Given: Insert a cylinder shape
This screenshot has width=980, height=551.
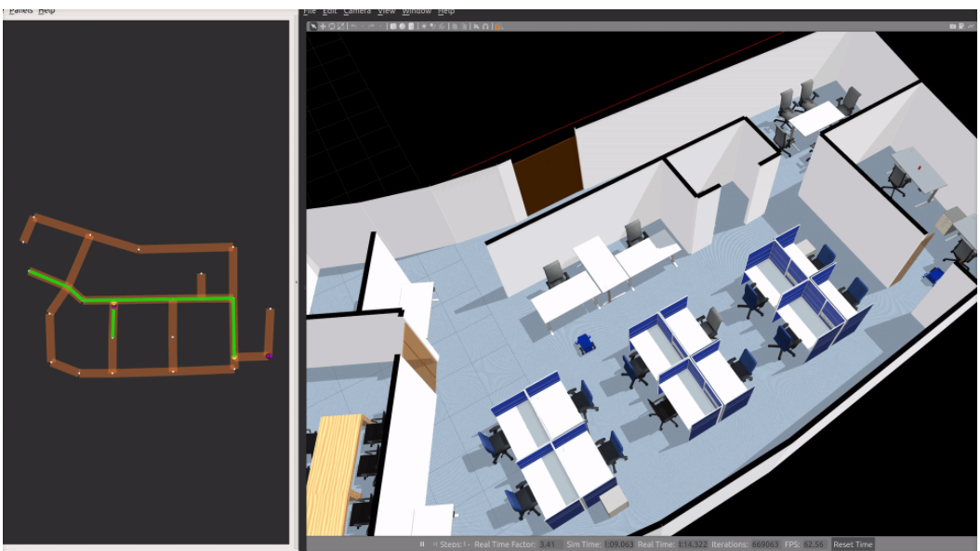Looking at the screenshot, I should pos(411,26).
